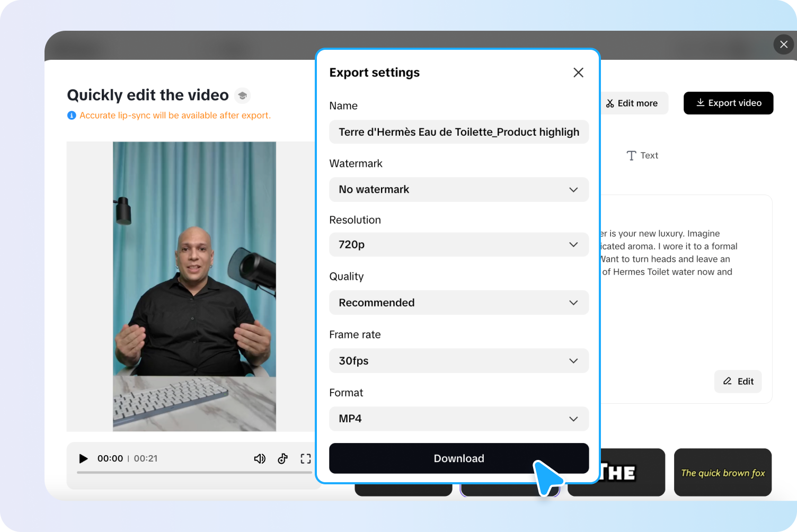Image resolution: width=797 pixels, height=532 pixels.
Task: Click the play icon on the video player
Action: coord(83,458)
